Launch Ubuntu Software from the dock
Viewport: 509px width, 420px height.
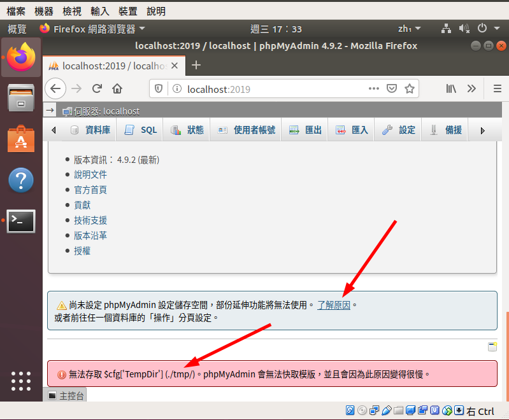[21, 139]
